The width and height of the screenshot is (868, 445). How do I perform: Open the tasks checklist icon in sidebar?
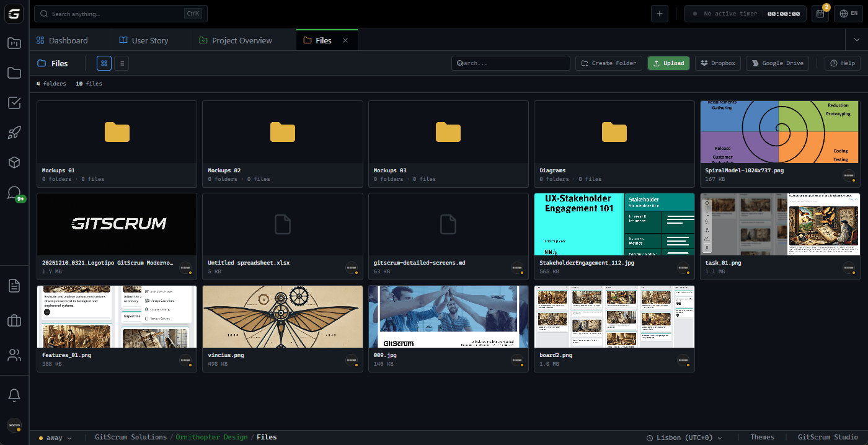(14, 103)
